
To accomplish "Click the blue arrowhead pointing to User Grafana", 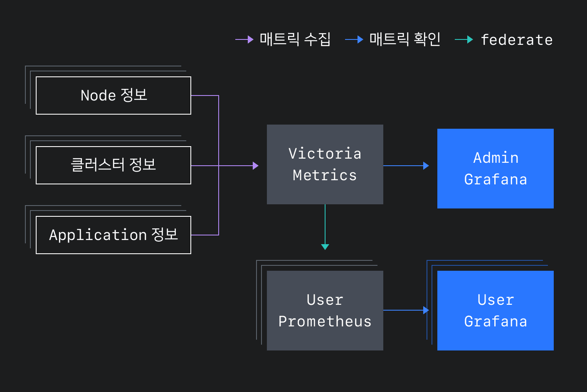I will 426,310.
